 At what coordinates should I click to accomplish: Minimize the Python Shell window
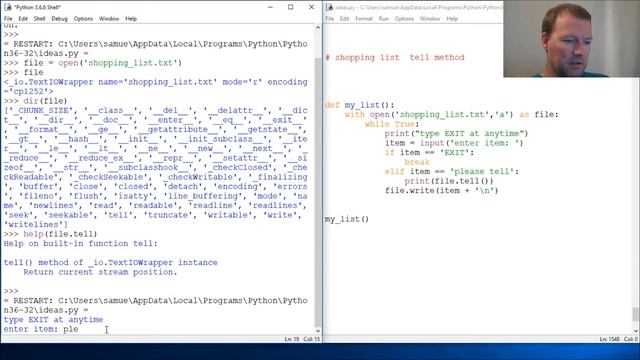click(270, 7)
